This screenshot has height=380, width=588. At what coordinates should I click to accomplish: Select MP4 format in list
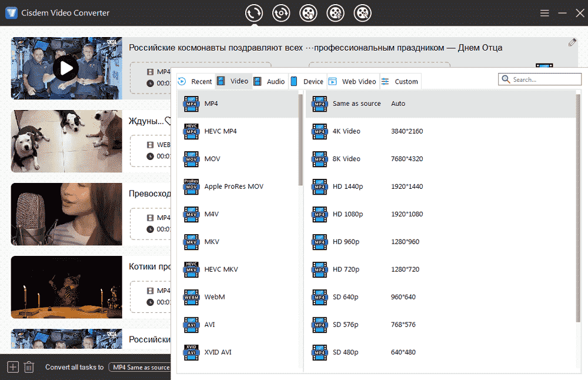click(x=238, y=104)
